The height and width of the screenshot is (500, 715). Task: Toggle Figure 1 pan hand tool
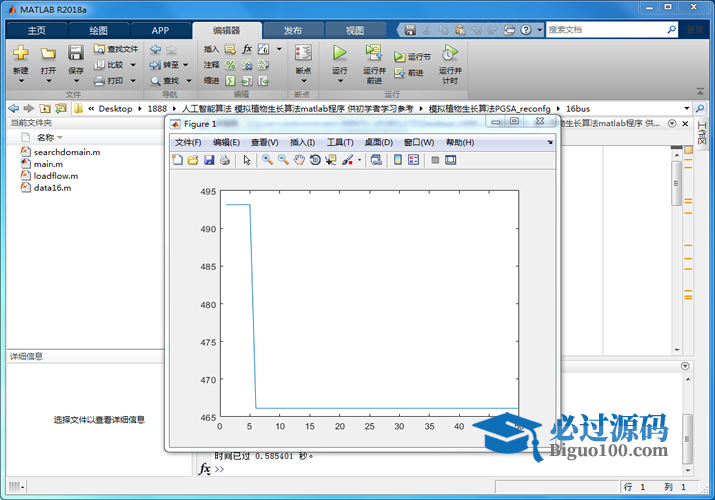299,160
